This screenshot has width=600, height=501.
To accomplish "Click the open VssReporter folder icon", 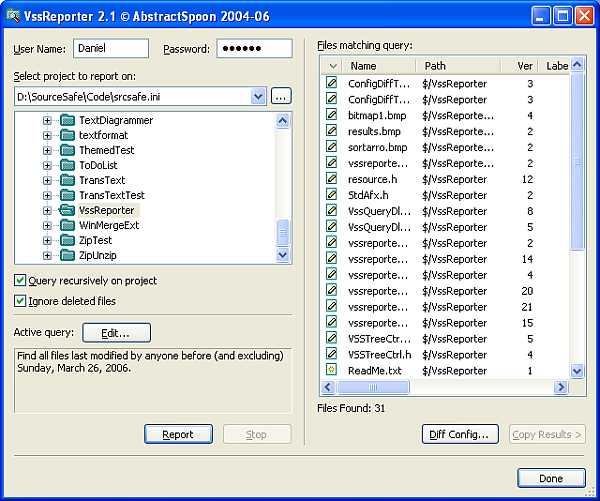I will (67, 210).
